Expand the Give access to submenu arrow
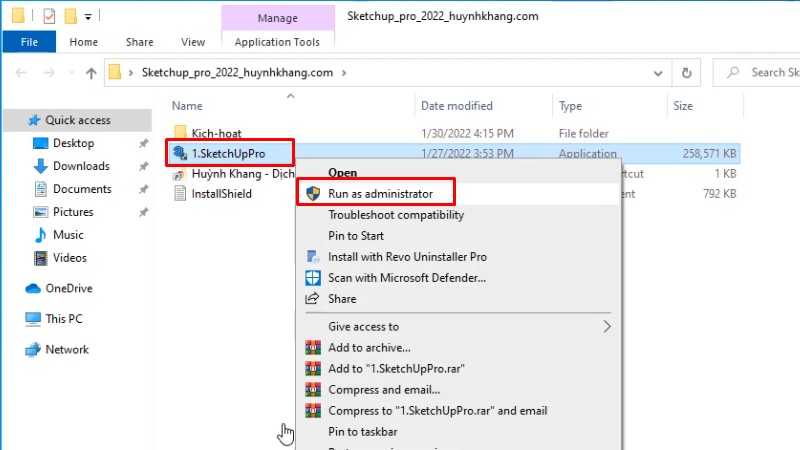Image resolution: width=800 pixels, height=450 pixels. point(606,326)
